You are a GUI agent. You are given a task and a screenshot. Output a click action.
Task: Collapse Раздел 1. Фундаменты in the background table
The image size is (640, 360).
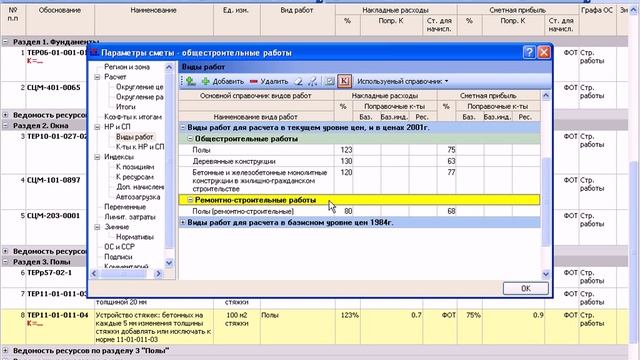point(5,42)
